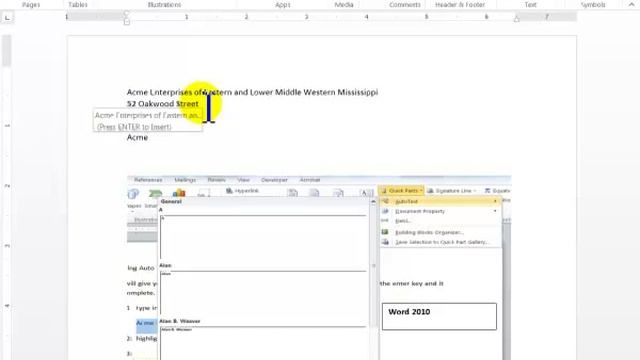Click the Comments group label
Image resolution: width=640 pixels, height=360 pixels.
point(404,4)
